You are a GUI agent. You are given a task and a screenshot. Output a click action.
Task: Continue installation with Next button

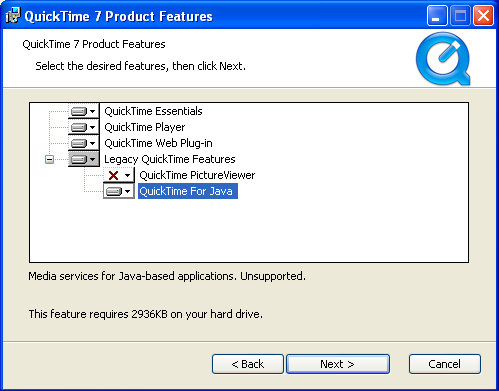[338, 364]
